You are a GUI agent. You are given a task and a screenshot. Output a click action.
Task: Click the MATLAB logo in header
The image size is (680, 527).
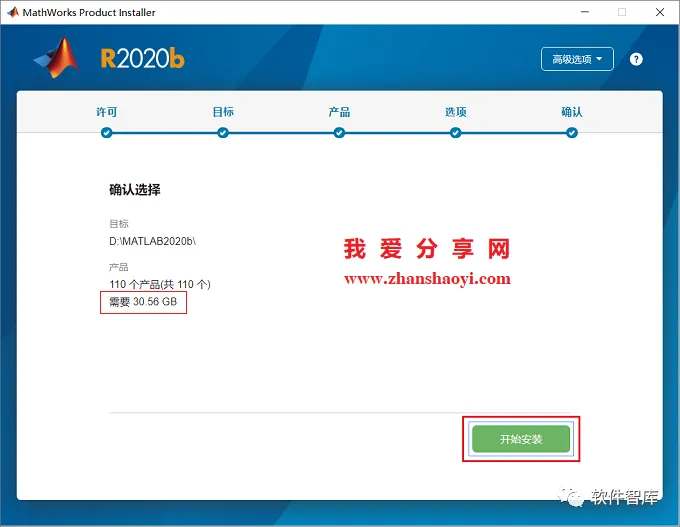coord(56,58)
